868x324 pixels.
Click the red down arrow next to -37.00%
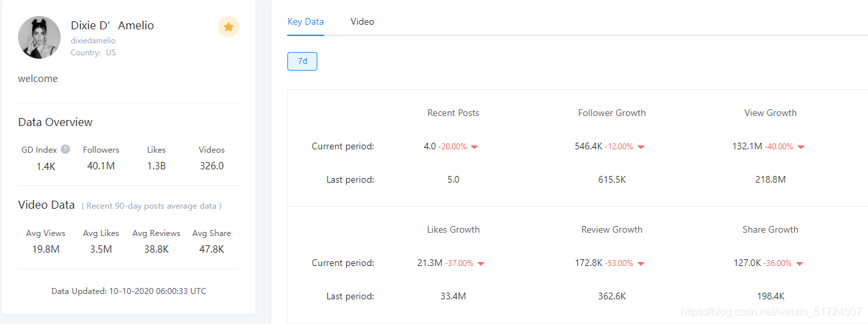(481, 263)
